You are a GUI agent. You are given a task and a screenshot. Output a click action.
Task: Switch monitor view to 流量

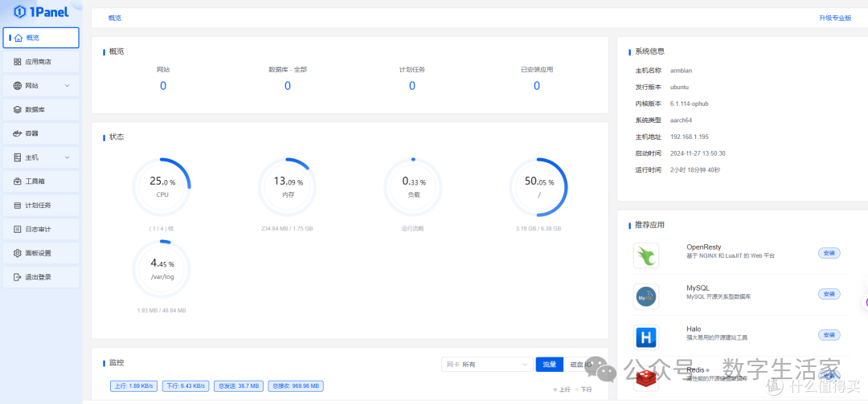coord(549,365)
